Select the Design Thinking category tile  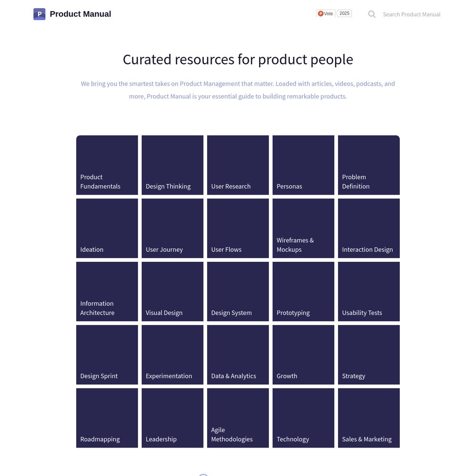(172, 165)
